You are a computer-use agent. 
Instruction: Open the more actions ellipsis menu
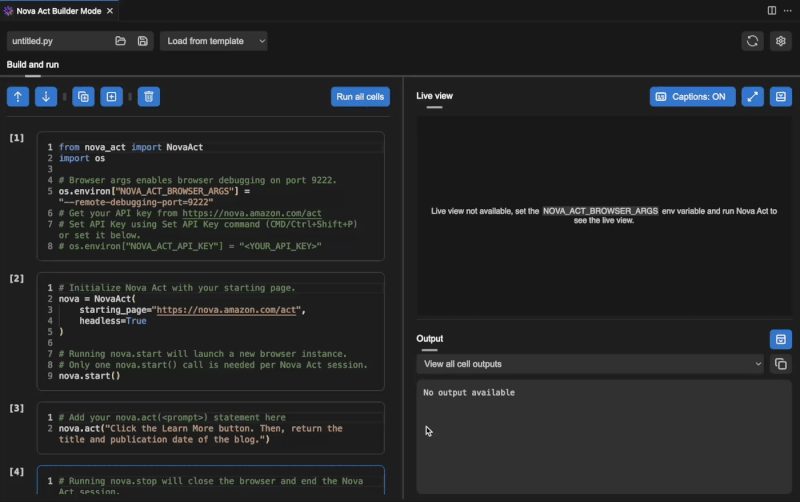pyautogui.click(x=787, y=11)
